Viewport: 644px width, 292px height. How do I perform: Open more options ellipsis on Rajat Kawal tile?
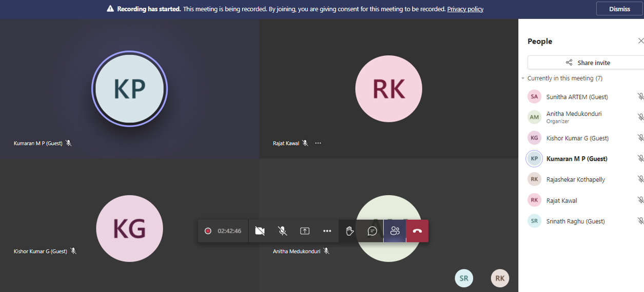coord(318,143)
